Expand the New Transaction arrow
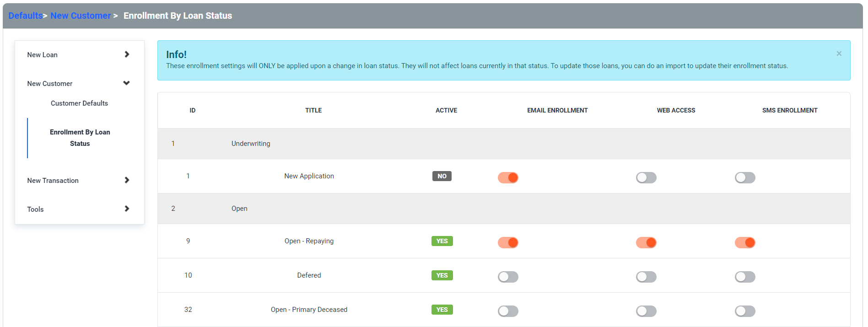This screenshot has width=868, height=327. coord(127,180)
